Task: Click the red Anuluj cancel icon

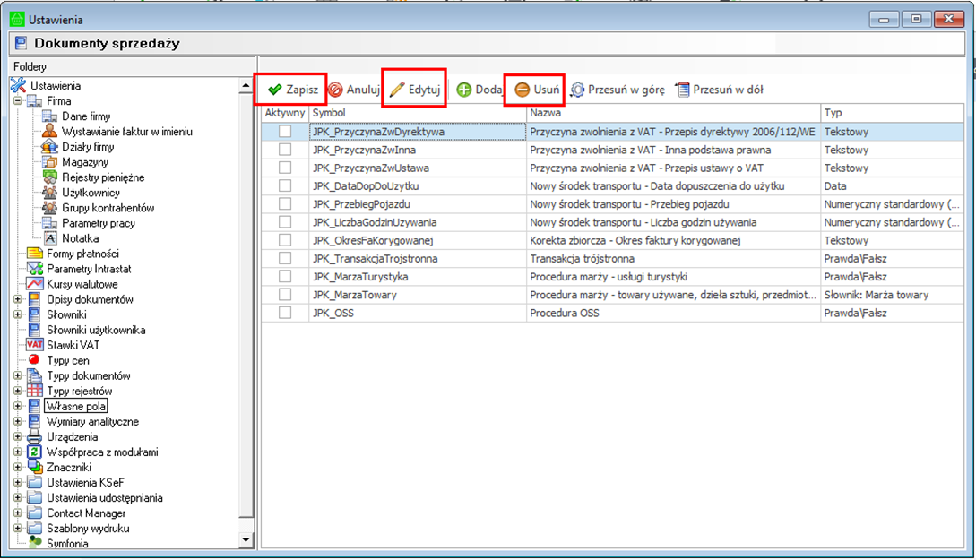Action: click(x=335, y=90)
